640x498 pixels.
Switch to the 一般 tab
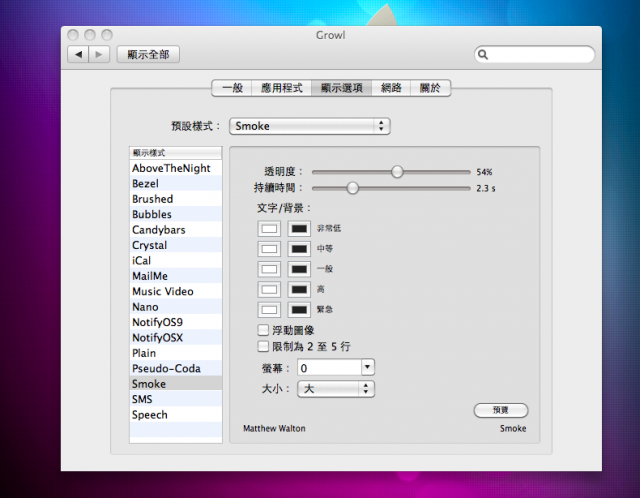(232, 88)
